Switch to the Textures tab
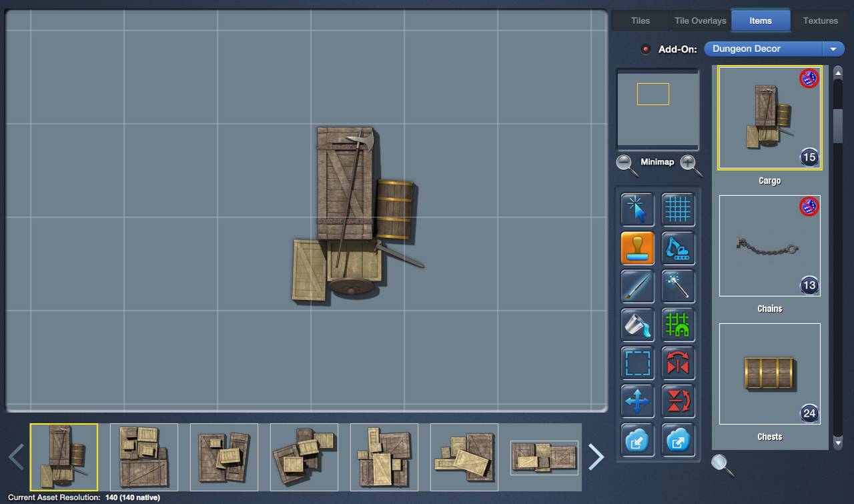854x504 pixels. point(820,21)
